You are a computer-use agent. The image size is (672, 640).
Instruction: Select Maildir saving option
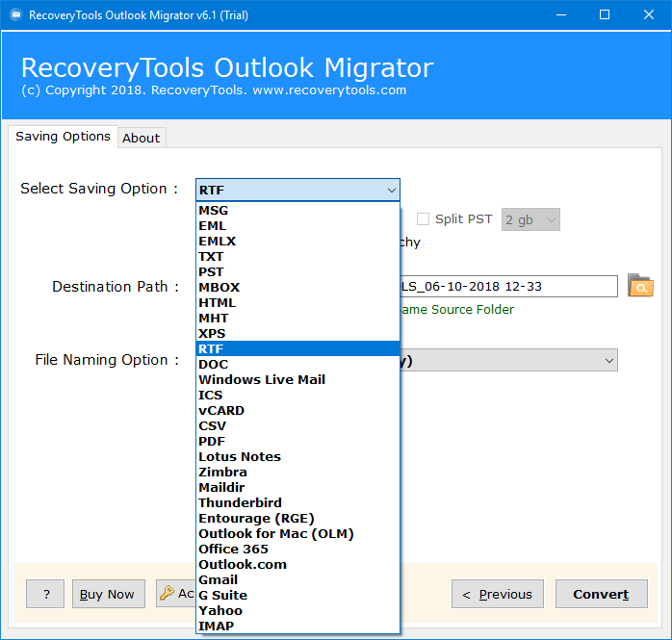(x=297, y=488)
